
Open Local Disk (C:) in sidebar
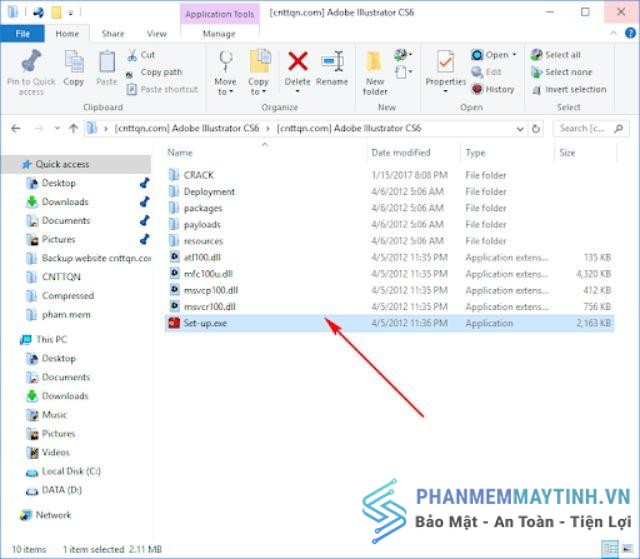(x=63, y=472)
